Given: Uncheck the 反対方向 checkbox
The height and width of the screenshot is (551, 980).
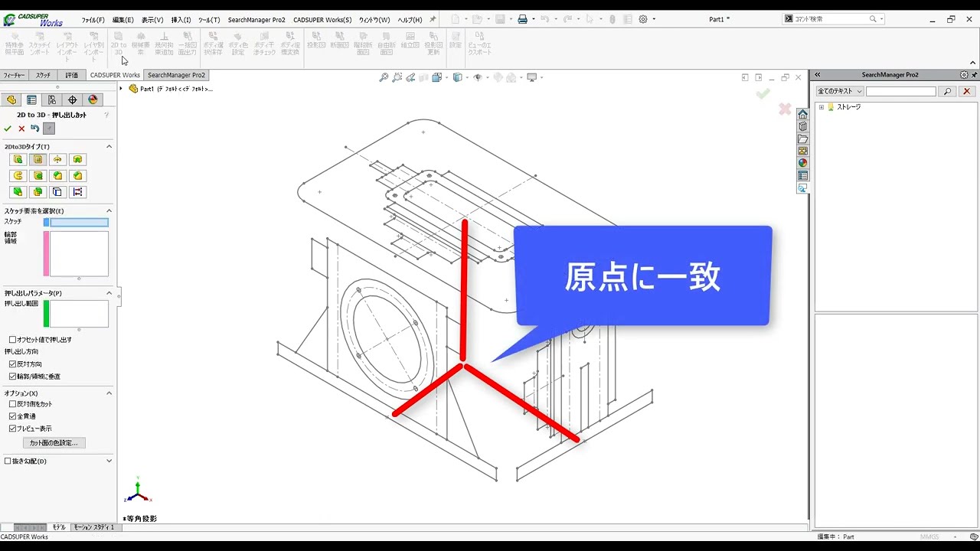Looking at the screenshot, I should pyautogui.click(x=12, y=364).
